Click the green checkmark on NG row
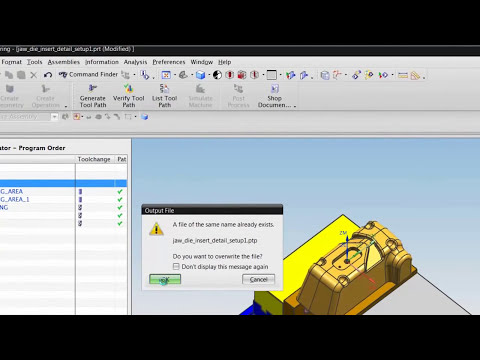This screenshot has height=360, width=480. [x=120, y=207]
